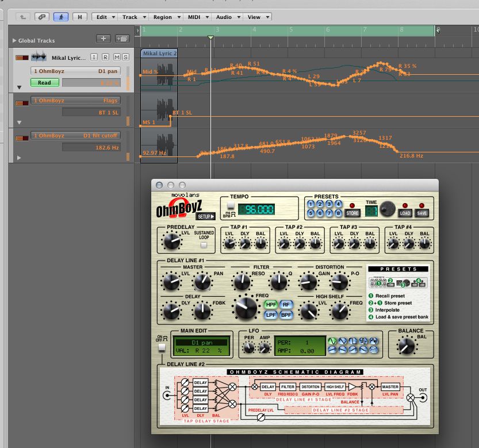479x448 pixels.
Task: Click the Predelay LVL knob
Action: point(172,240)
